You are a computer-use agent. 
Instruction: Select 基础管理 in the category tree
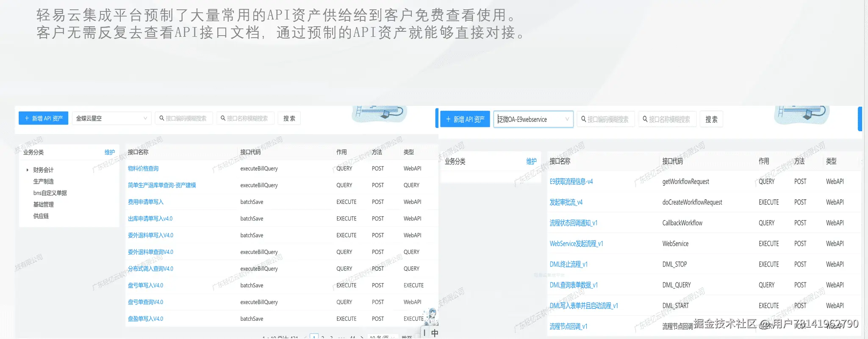click(44, 204)
